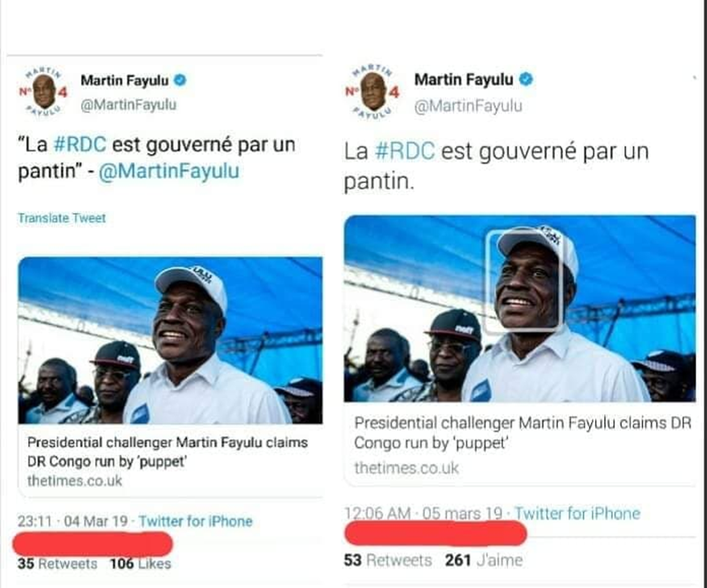Click verified badge in left tweet header
707x588 pixels.
[x=180, y=80]
